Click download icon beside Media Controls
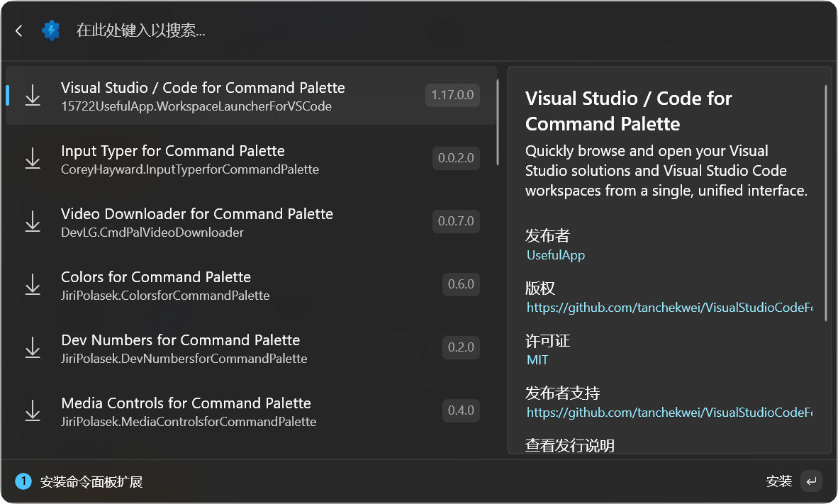The image size is (838, 504). click(x=33, y=411)
